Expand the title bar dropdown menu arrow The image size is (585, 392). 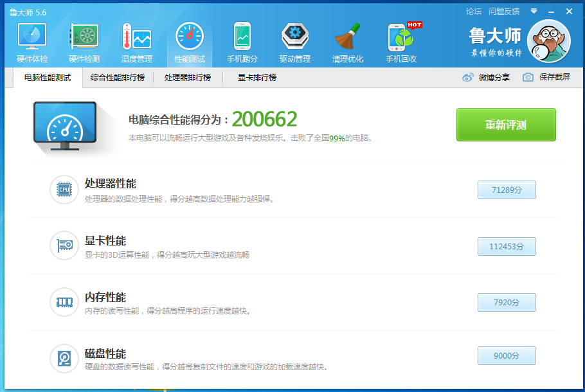534,11
